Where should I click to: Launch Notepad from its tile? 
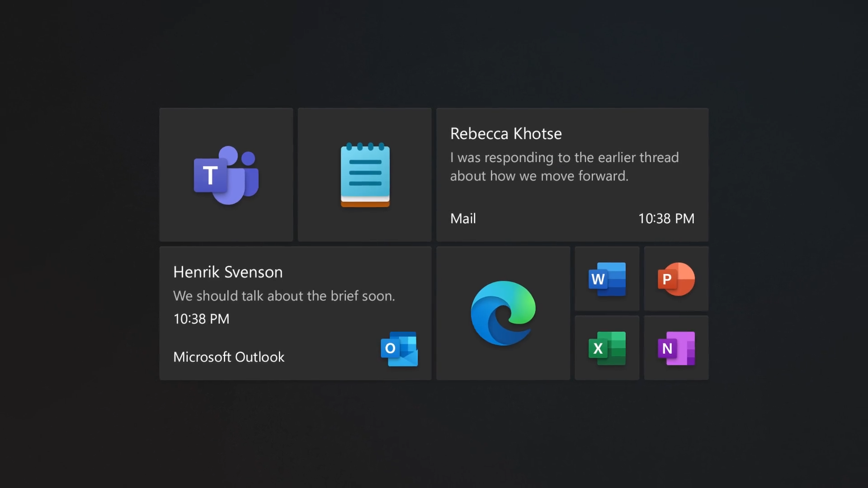coord(364,174)
